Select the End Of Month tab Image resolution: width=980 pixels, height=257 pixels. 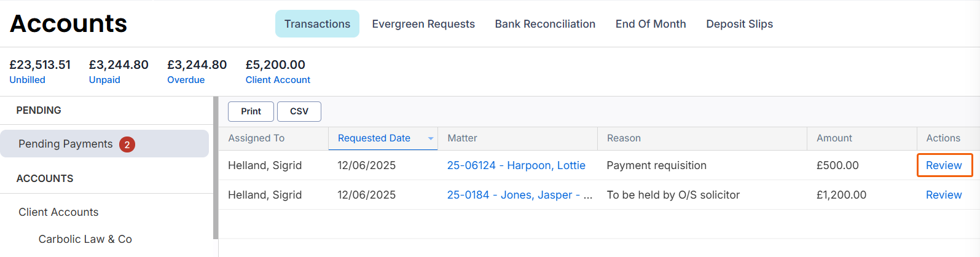(650, 24)
